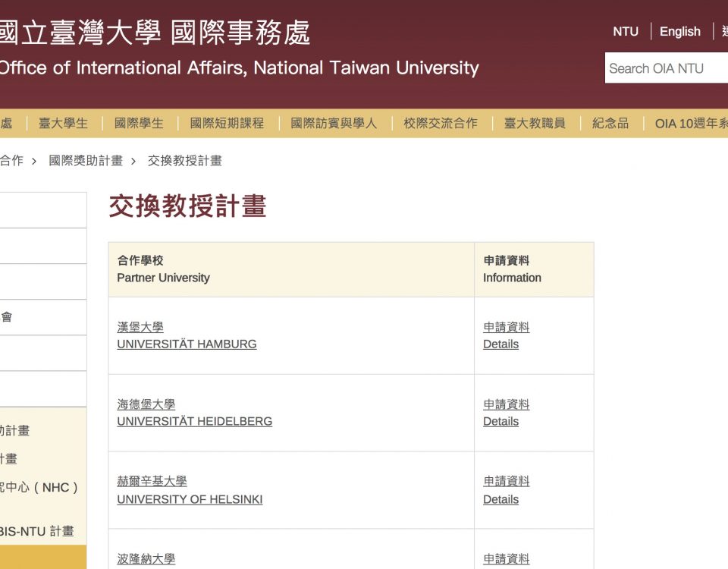This screenshot has width=728, height=569.
Task: Open UNIVERSITÄT HEIDELBERG link
Action: (x=195, y=421)
